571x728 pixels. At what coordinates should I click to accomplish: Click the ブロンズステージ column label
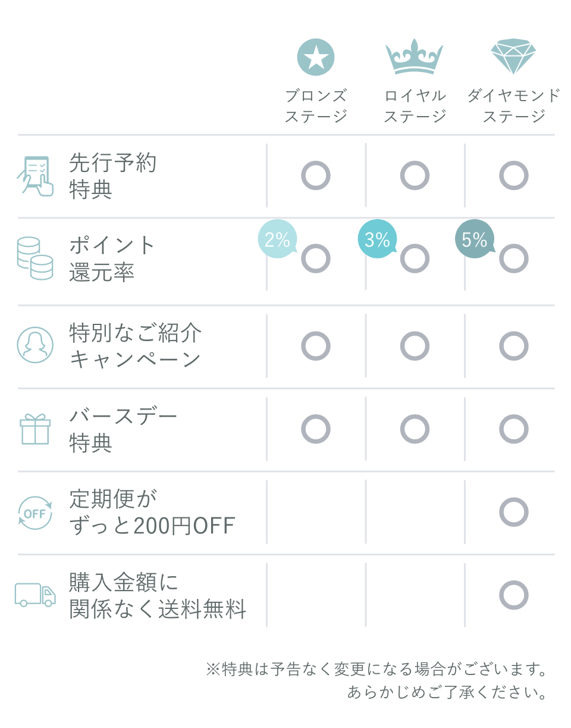point(316,106)
